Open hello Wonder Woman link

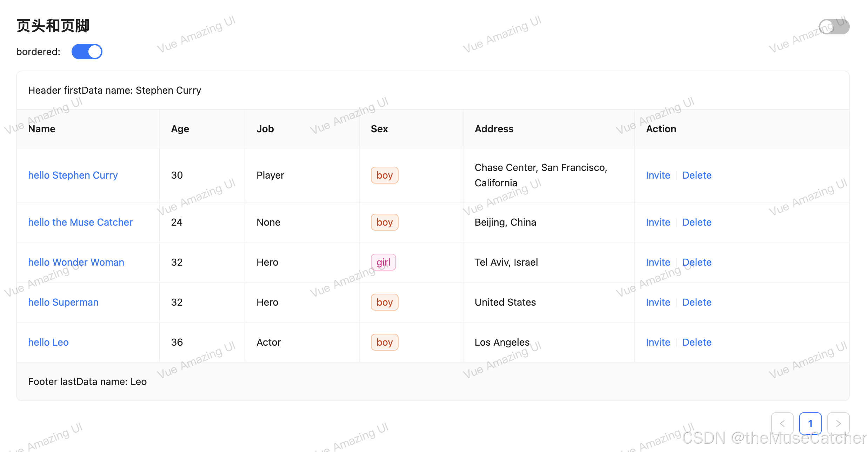(x=76, y=262)
